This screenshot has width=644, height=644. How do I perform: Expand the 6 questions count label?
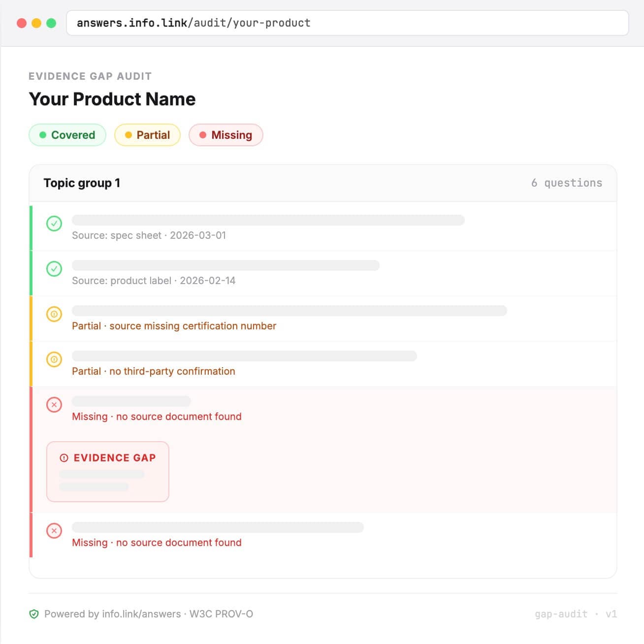point(566,183)
